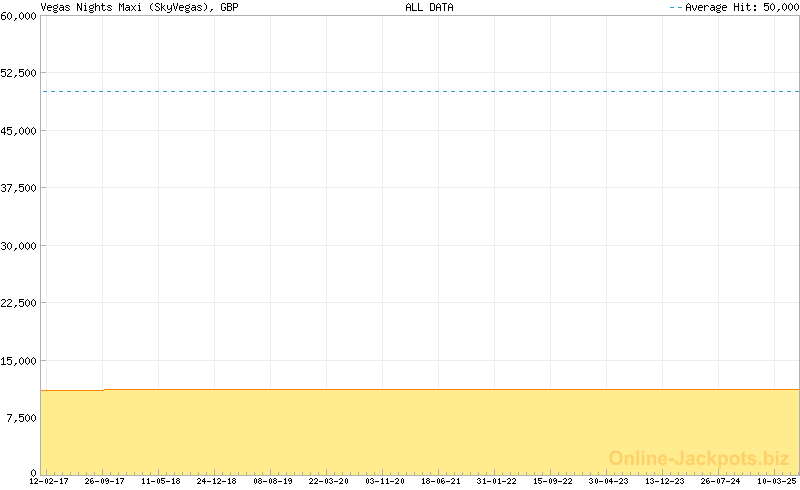
Task: Click the 13-12-23 date label
Action: click(665, 481)
